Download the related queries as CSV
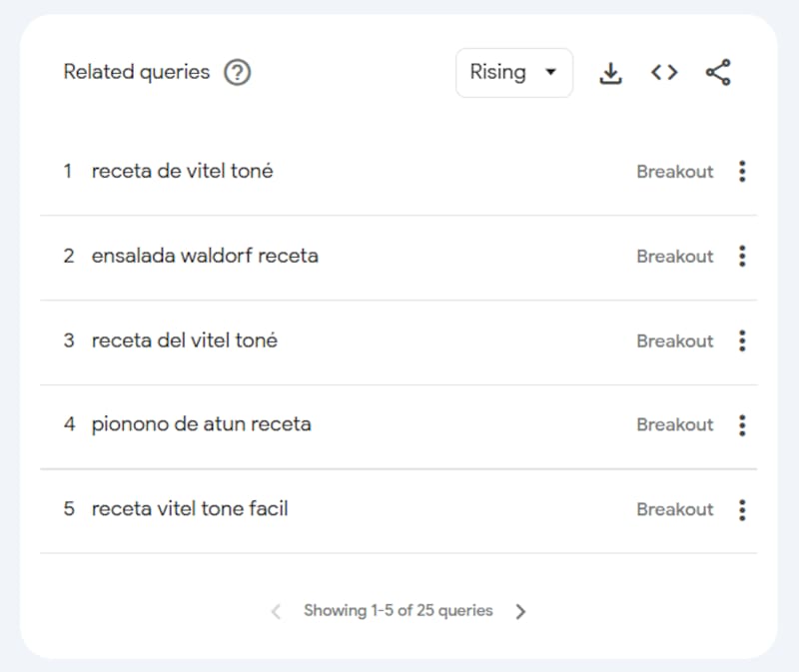This screenshot has width=799, height=672. pos(610,73)
